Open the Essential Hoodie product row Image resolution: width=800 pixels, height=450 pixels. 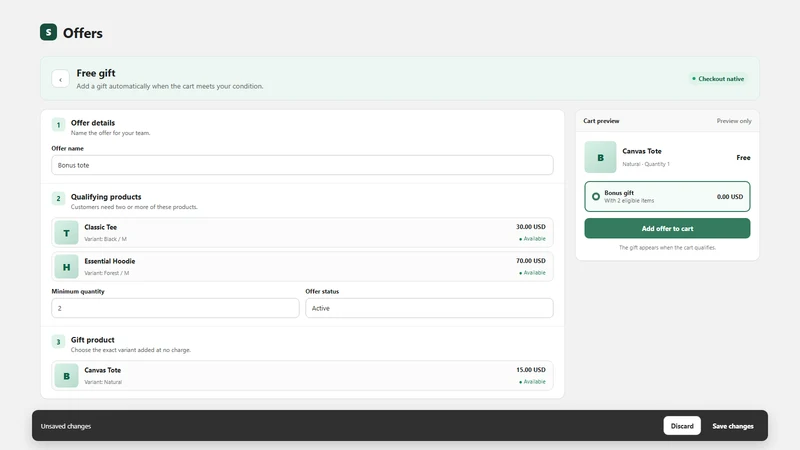point(302,267)
